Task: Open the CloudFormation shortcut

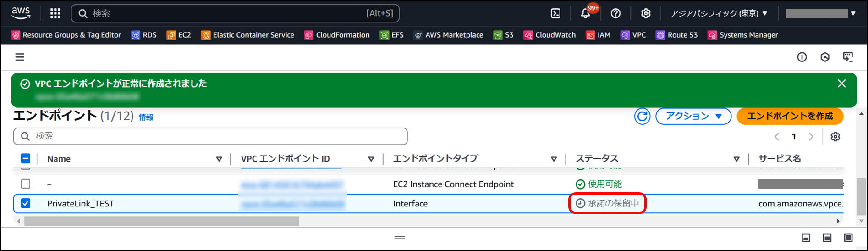Action: 337,35
